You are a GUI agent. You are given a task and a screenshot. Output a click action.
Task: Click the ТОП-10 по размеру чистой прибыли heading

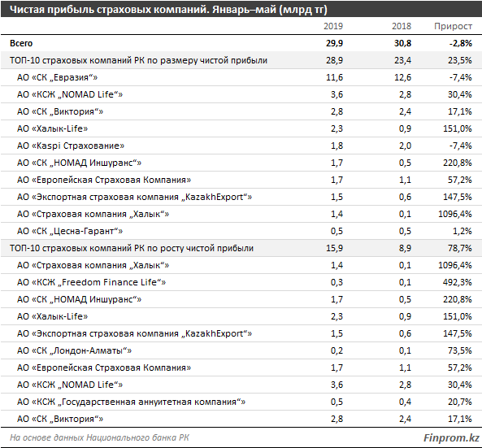[x=138, y=60]
